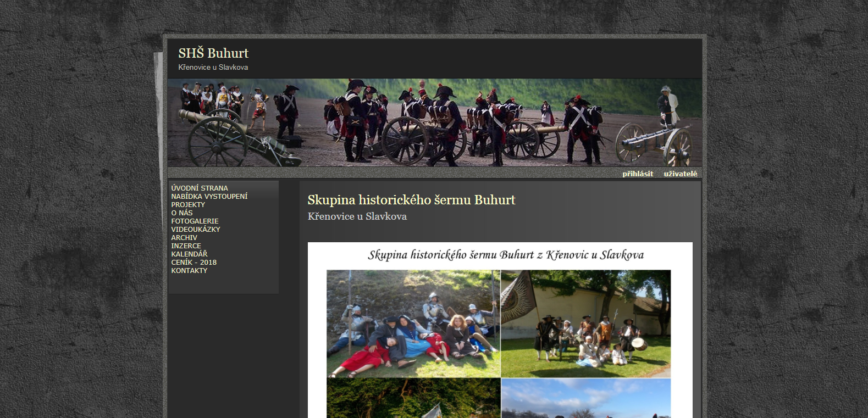
Task: Open the KALENDÁŘ page
Action: pos(189,254)
